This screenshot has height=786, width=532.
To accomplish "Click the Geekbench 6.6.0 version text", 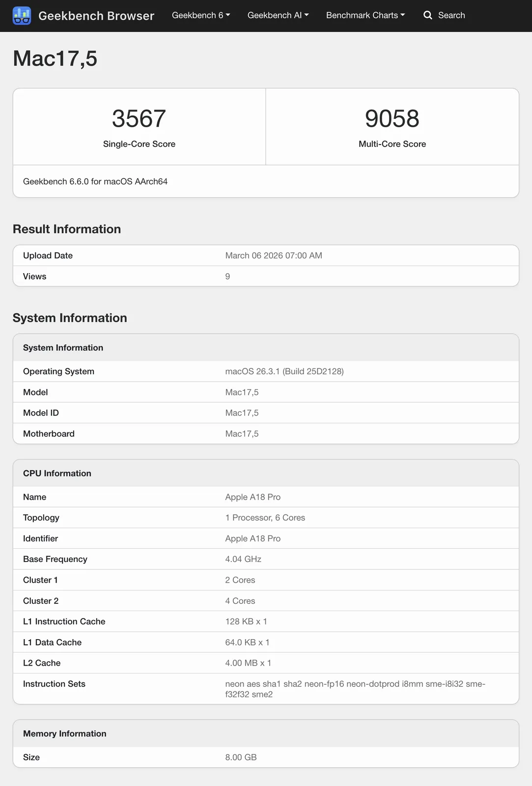I will pos(95,181).
